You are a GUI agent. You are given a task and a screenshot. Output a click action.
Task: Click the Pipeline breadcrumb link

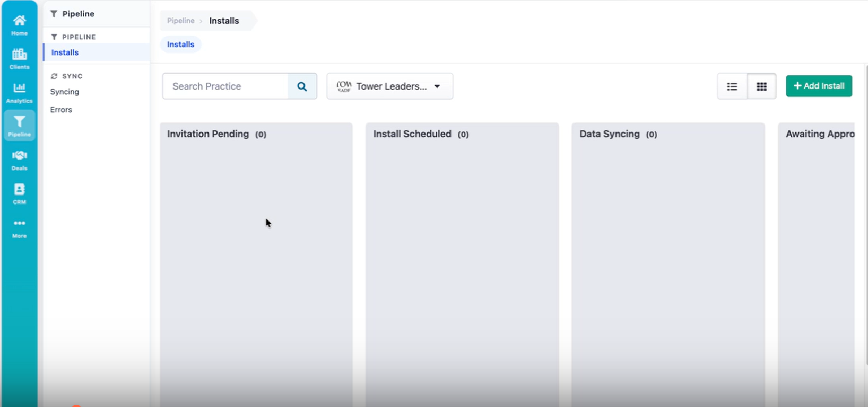pyautogui.click(x=181, y=21)
